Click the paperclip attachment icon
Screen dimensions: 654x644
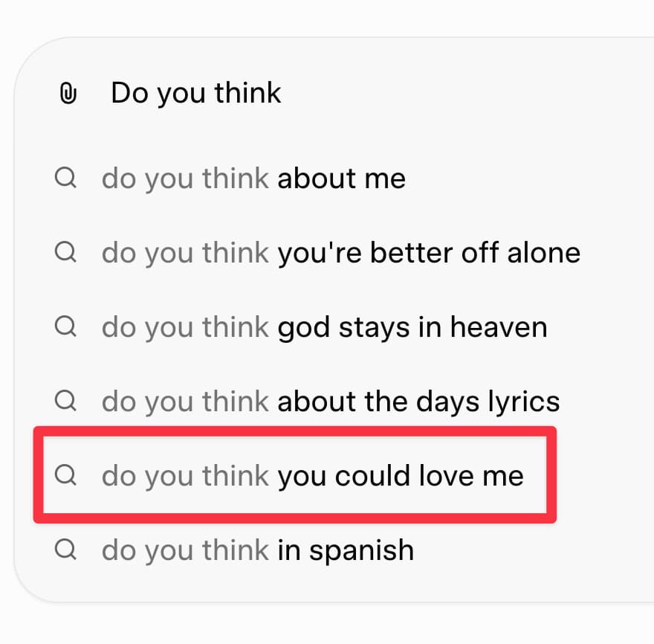click(68, 94)
